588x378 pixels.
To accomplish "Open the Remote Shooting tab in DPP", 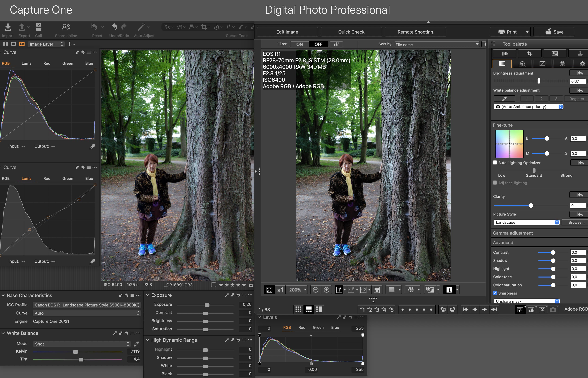I will point(415,32).
